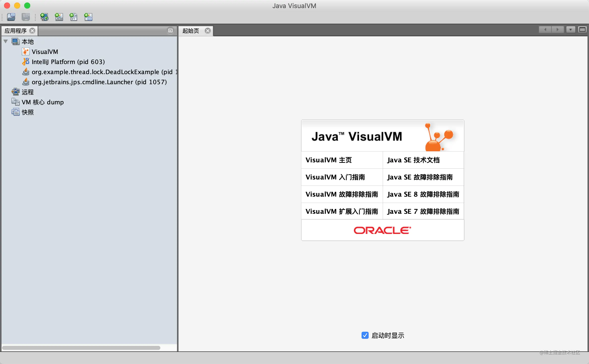Open Java SE 技术文档 link

pos(413,160)
